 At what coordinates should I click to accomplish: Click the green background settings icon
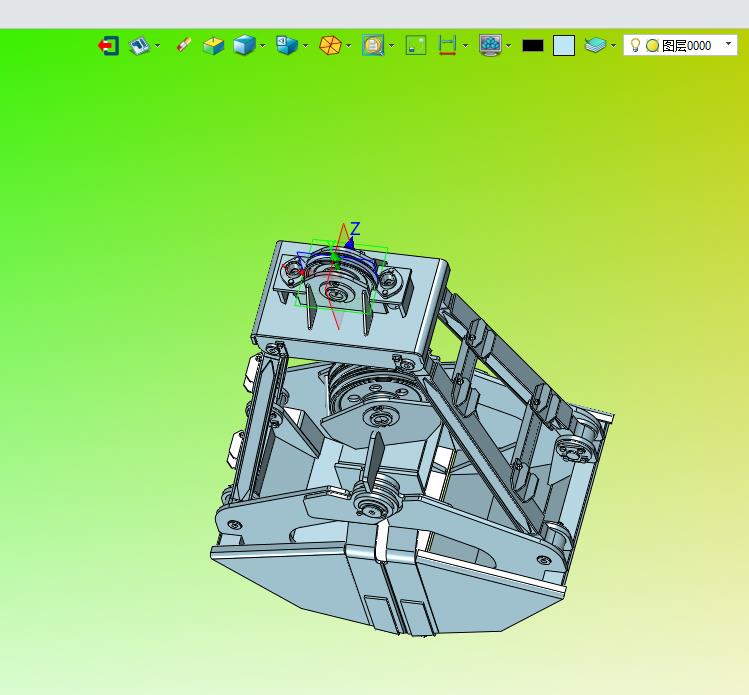[x=416, y=45]
